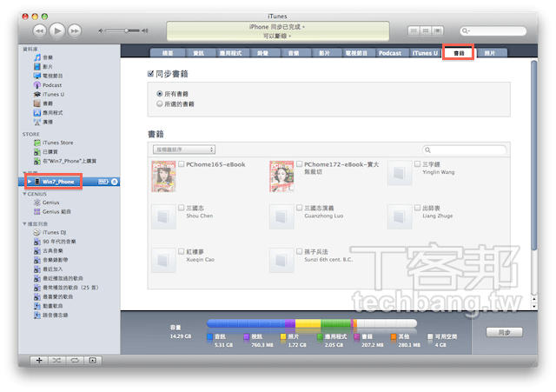Switch to grid view button
The image size is (556, 392).
click(426, 31)
